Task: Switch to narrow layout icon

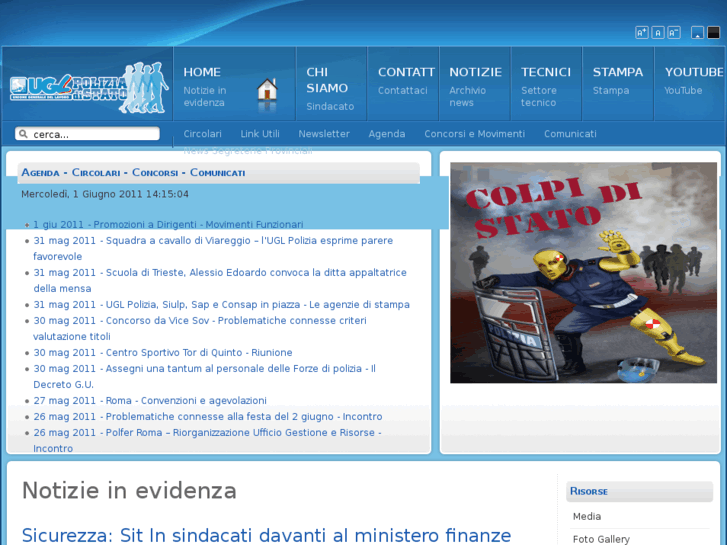Action: pyautogui.click(x=697, y=32)
